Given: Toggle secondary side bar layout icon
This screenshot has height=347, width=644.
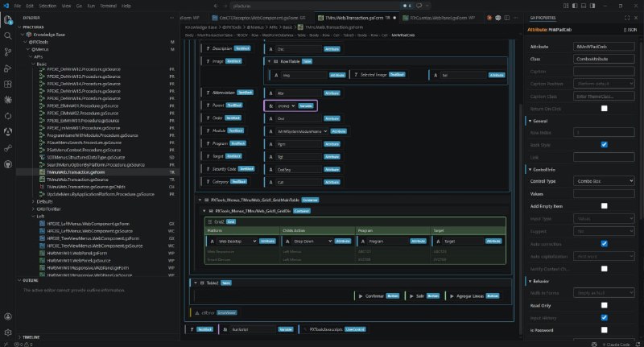Looking at the screenshot, I should pos(592,6).
